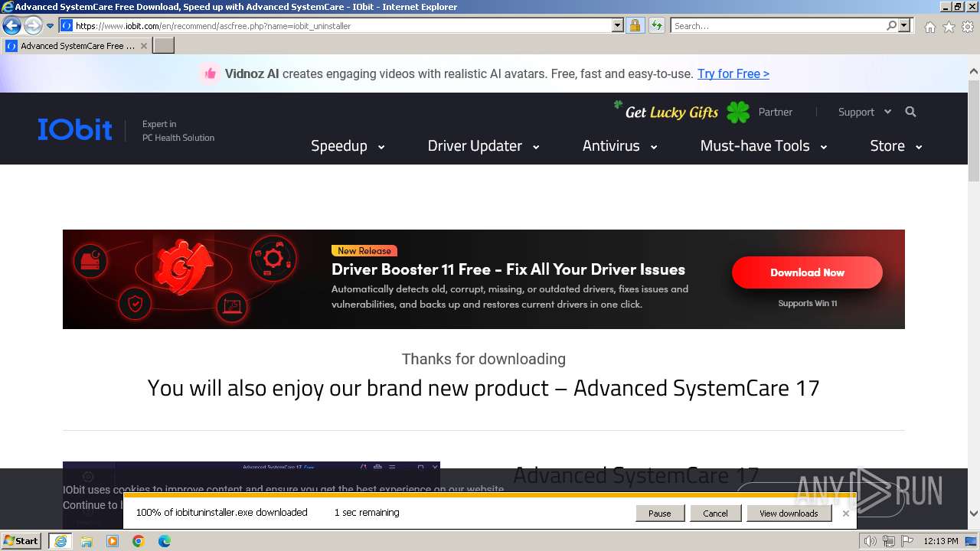The image size is (980, 551).
Task: Click the New Release badge
Action: (x=364, y=251)
